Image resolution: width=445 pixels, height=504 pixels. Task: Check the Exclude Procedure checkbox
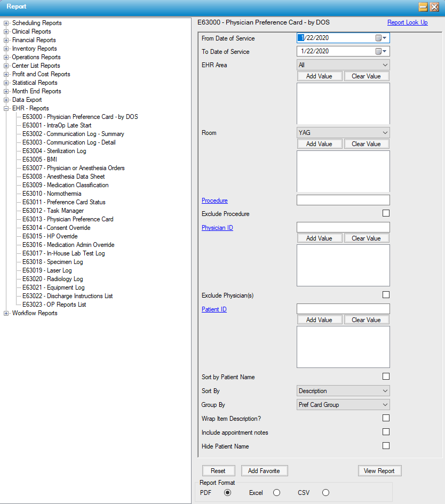point(386,213)
